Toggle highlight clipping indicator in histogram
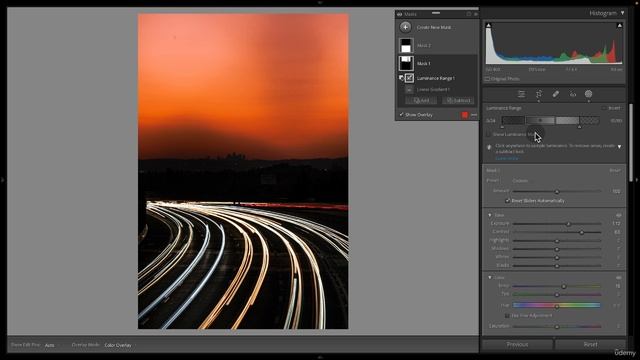Image resolution: width=640 pixels, height=360 pixels. [x=620, y=25]
